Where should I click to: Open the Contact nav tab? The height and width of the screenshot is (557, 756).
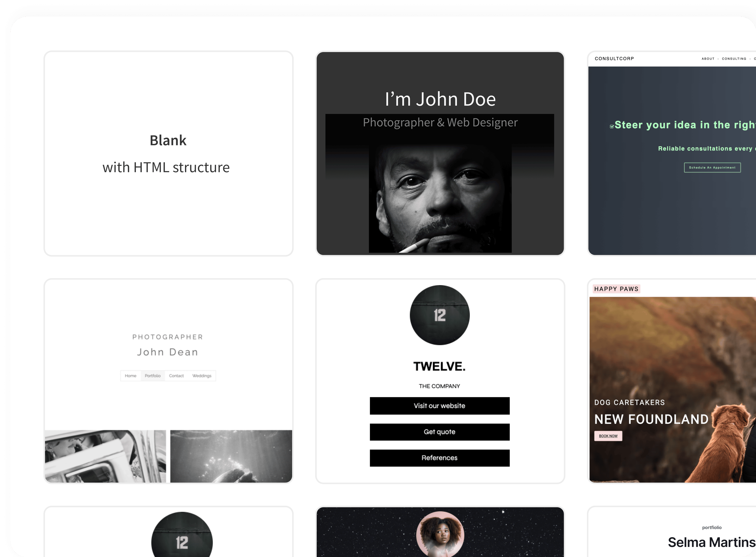point(176,375)
